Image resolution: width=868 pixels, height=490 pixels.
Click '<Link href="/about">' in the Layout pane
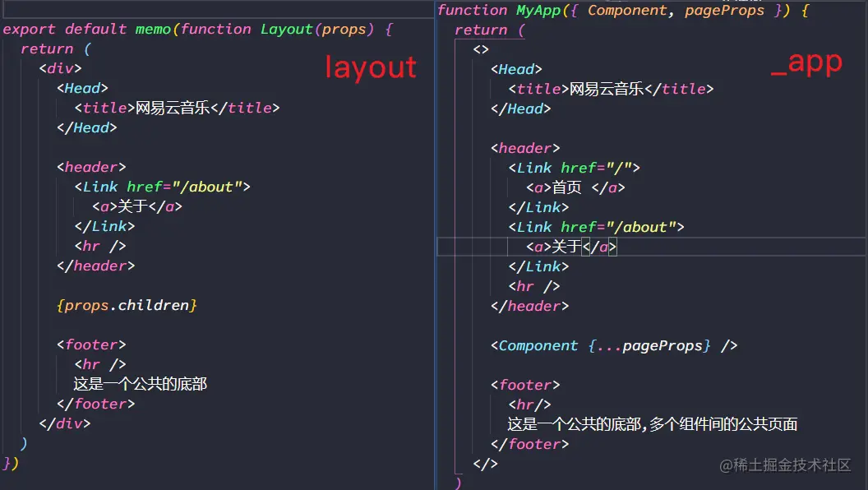tap(162, 187)
